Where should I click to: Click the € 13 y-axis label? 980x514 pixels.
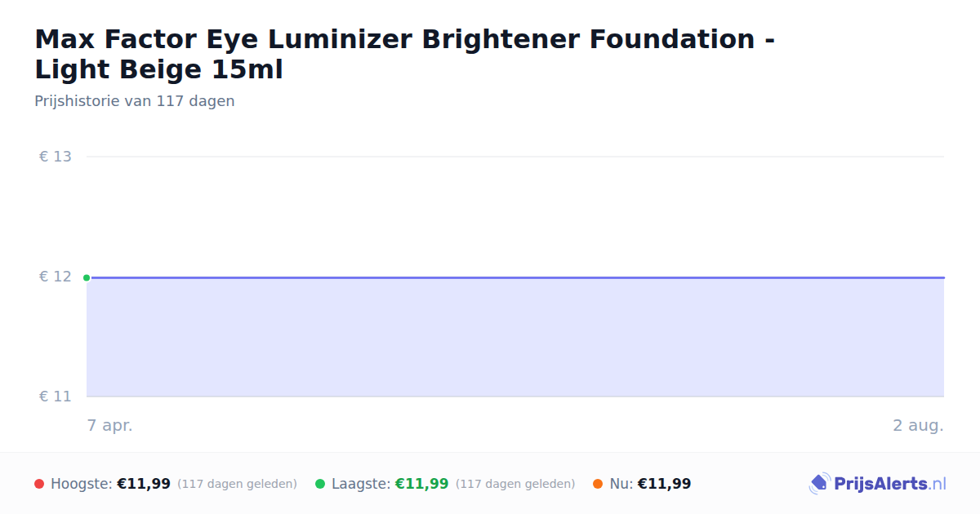(56, 157)
